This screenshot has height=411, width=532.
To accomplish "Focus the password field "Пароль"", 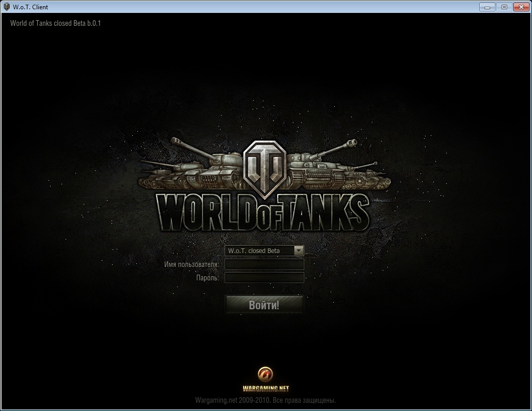I will pyautogui.click(x=264, y=277).
